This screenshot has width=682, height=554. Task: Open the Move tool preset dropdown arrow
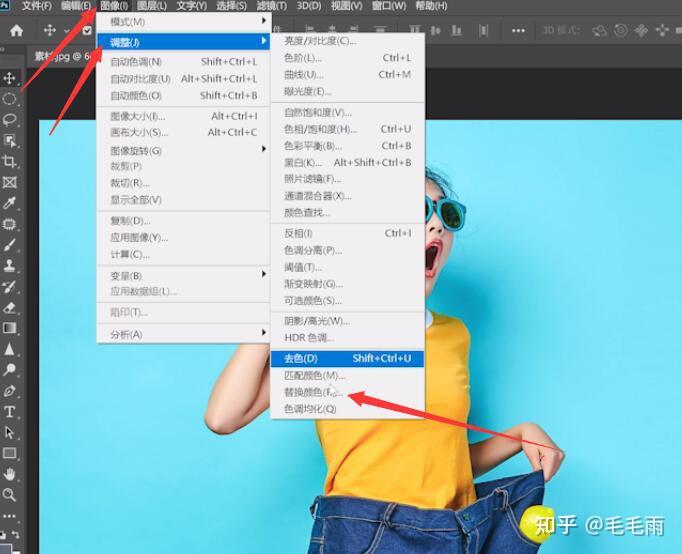pyautogui.click(x=67, y=31)
